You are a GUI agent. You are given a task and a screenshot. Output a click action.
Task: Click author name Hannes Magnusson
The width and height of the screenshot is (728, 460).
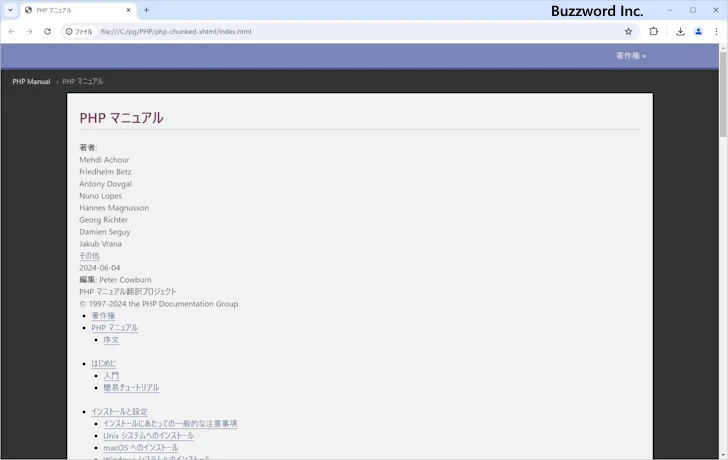click(x=114, y=208)
